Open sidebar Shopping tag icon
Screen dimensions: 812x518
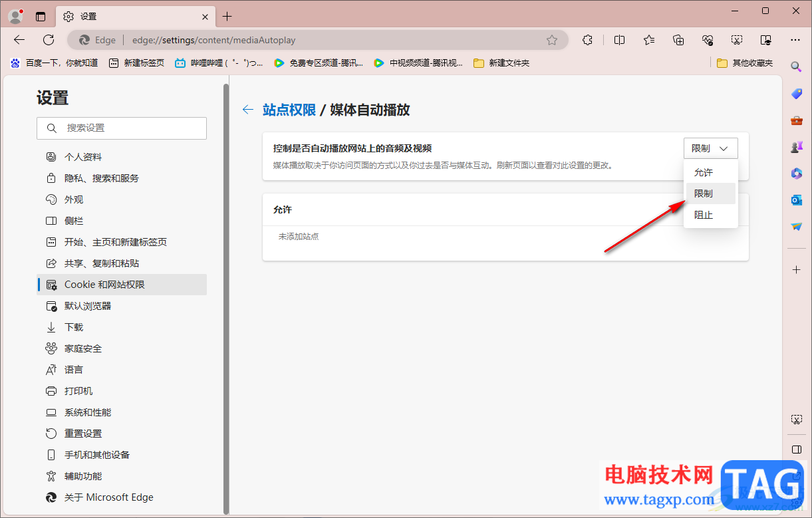[x=796, y=94]
